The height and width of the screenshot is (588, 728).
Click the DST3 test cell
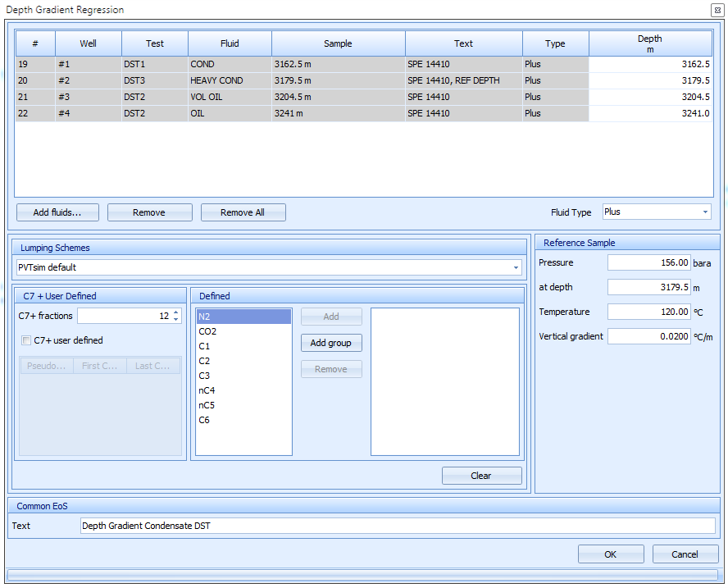(155, 80)
